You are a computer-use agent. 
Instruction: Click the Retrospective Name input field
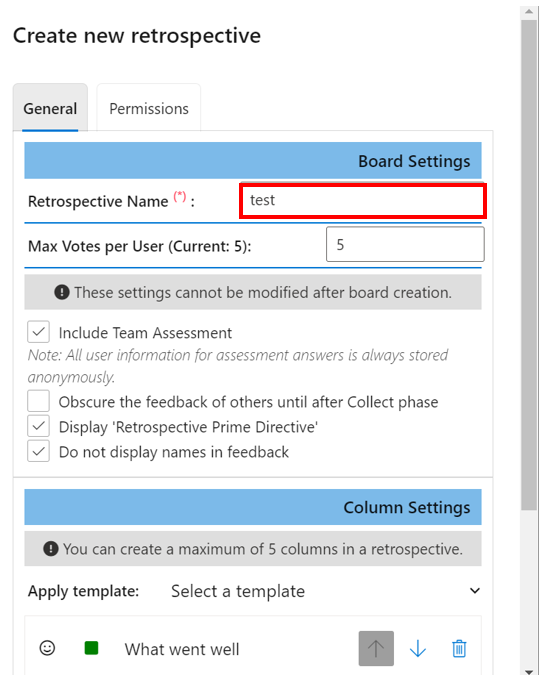pyautogui.click(x=363, y=201)
